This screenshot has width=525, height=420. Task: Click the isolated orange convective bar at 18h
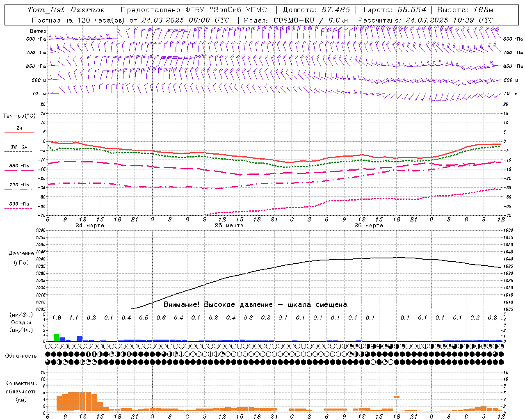(397, 397)
